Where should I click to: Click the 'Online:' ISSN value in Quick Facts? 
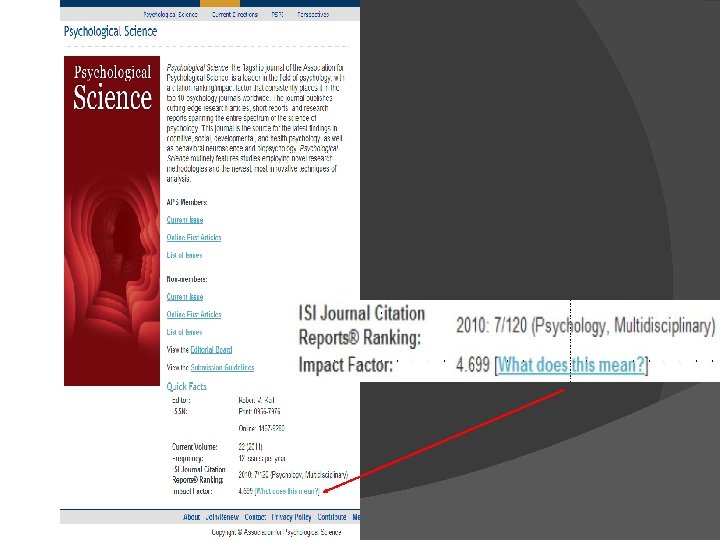coord(261,428)
